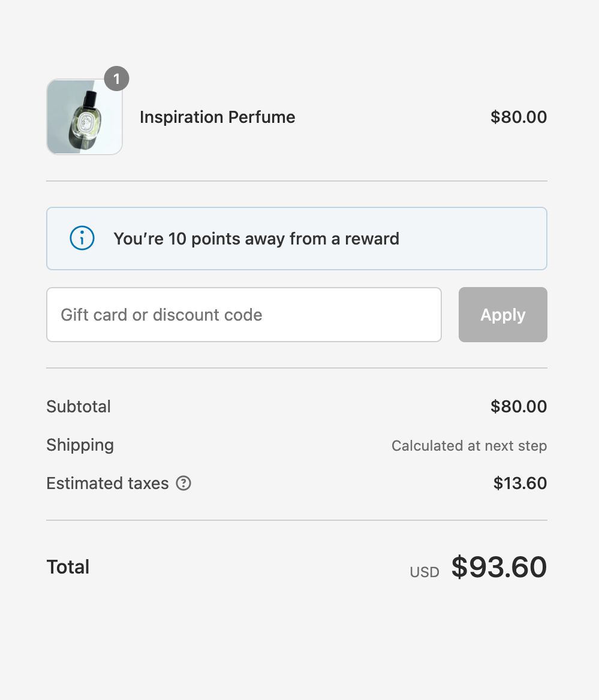Select the Inspiration Perfume product image

click(x=84, y=117)
